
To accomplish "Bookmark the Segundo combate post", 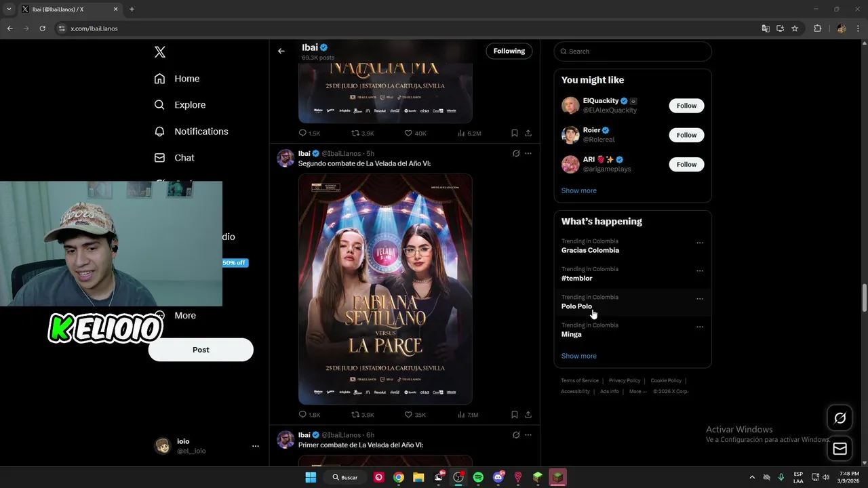I will pyautogui.click(x=515, y=415).
